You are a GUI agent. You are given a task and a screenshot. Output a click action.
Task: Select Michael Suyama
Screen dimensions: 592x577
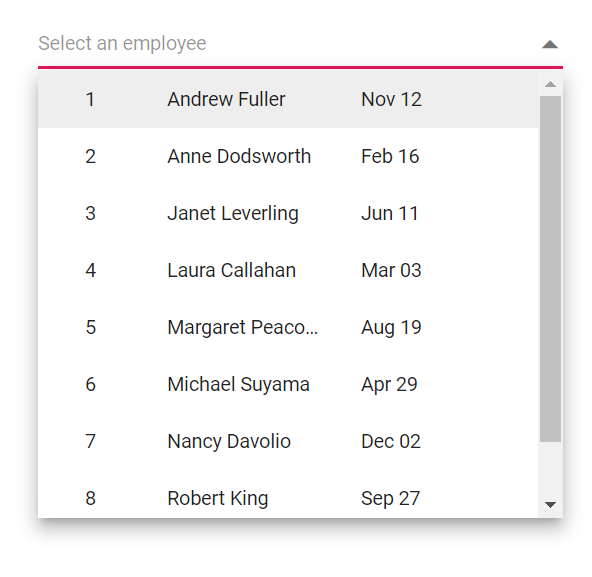[238, 384]
